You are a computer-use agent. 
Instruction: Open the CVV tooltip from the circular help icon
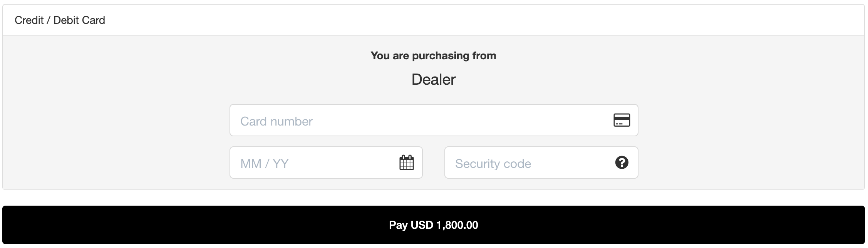point(622,163)
